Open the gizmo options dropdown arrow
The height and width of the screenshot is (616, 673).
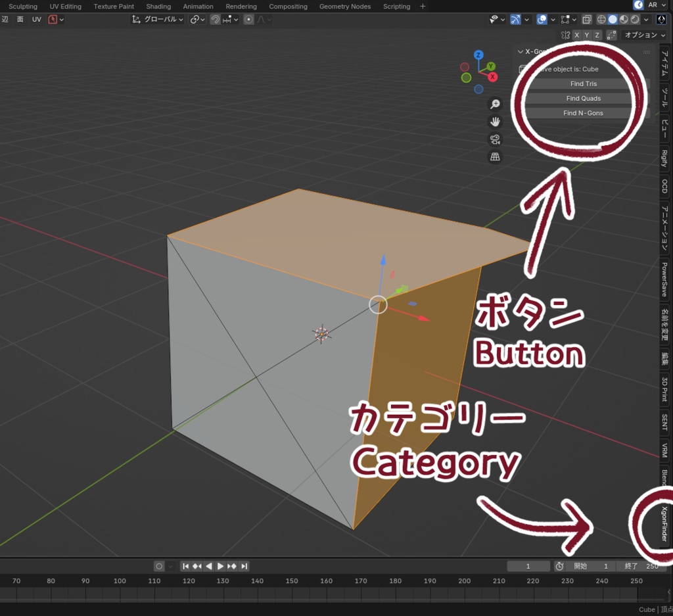coord(526,19)
